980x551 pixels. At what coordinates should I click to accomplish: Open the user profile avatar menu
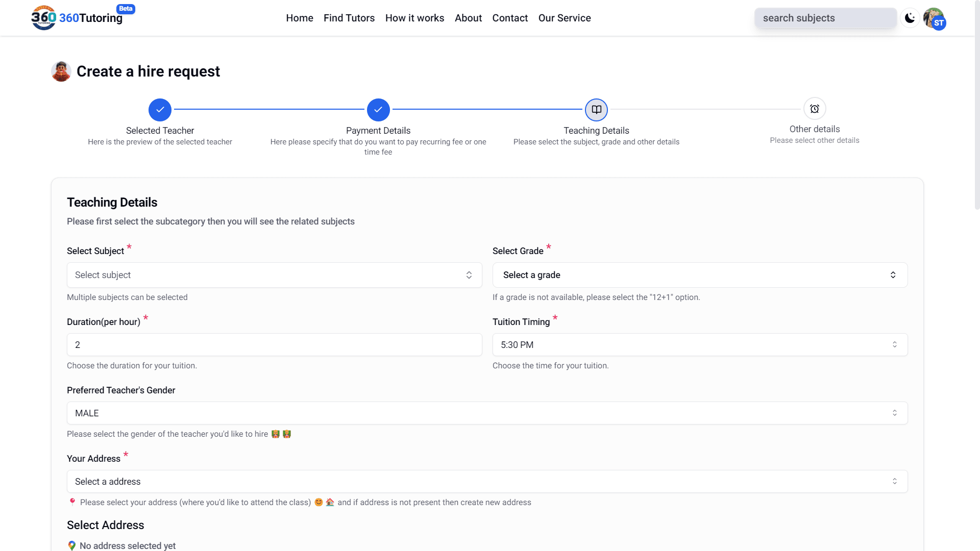click(934, 18)
